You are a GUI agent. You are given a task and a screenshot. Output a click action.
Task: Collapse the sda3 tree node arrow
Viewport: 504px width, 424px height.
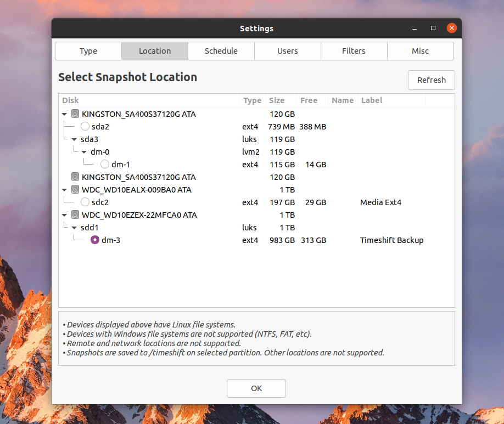point(74,139)
